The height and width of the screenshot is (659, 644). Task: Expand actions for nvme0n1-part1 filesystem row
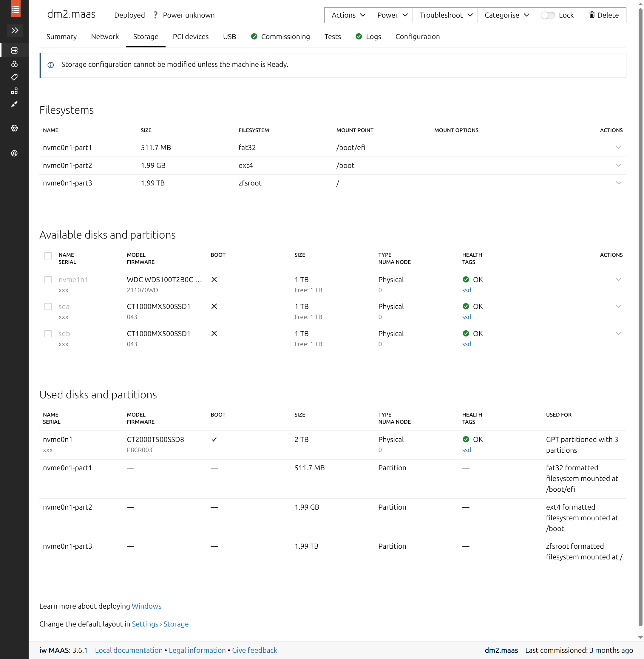click(618, 147)
